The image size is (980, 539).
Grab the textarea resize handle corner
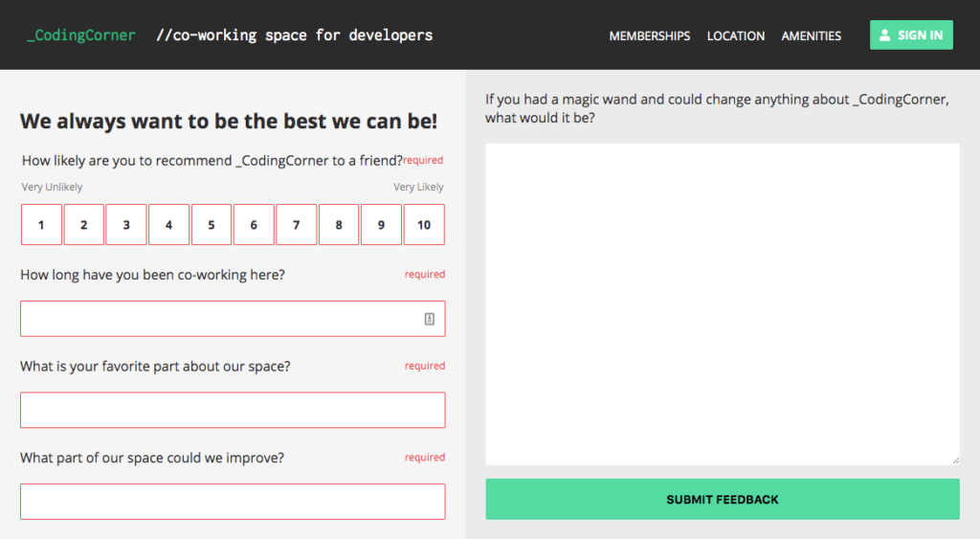[x=956, y=460]
